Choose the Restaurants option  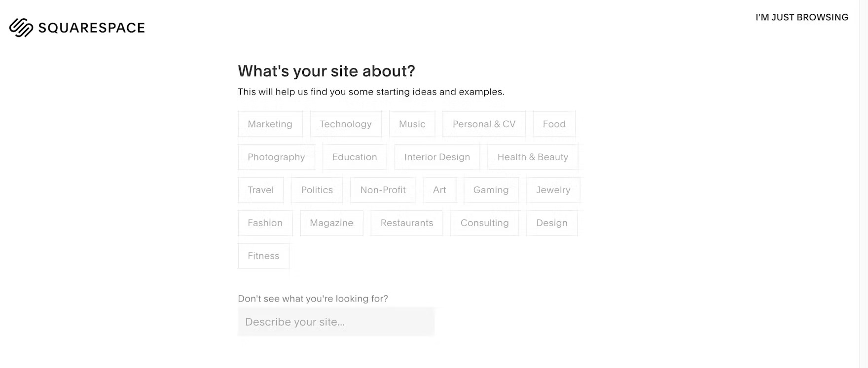pyautogui.click(x=407, y=223)
